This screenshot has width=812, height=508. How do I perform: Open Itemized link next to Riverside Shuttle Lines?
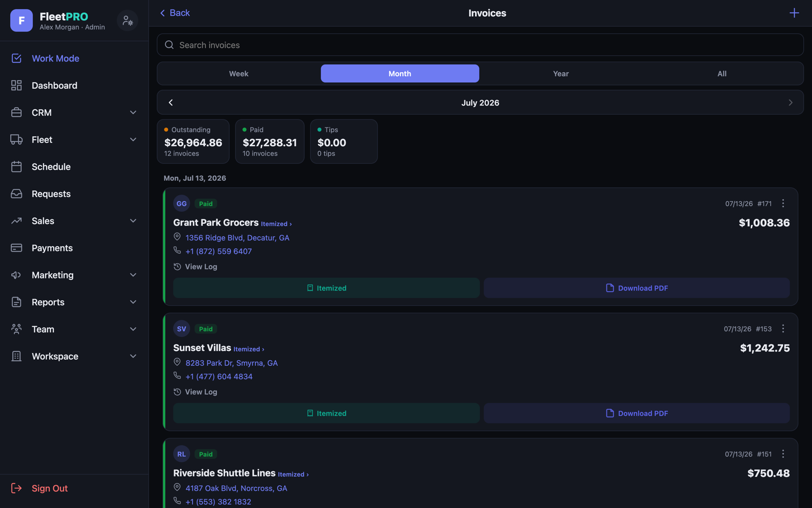pyautogui.click(x=293, y=474)
